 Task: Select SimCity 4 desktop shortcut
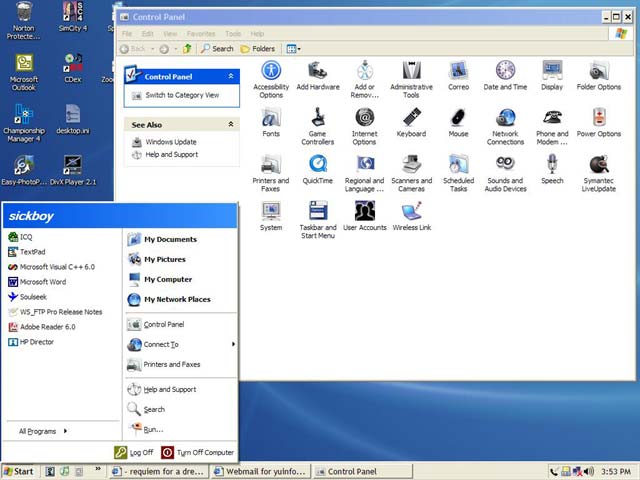(x=73, y=16)
